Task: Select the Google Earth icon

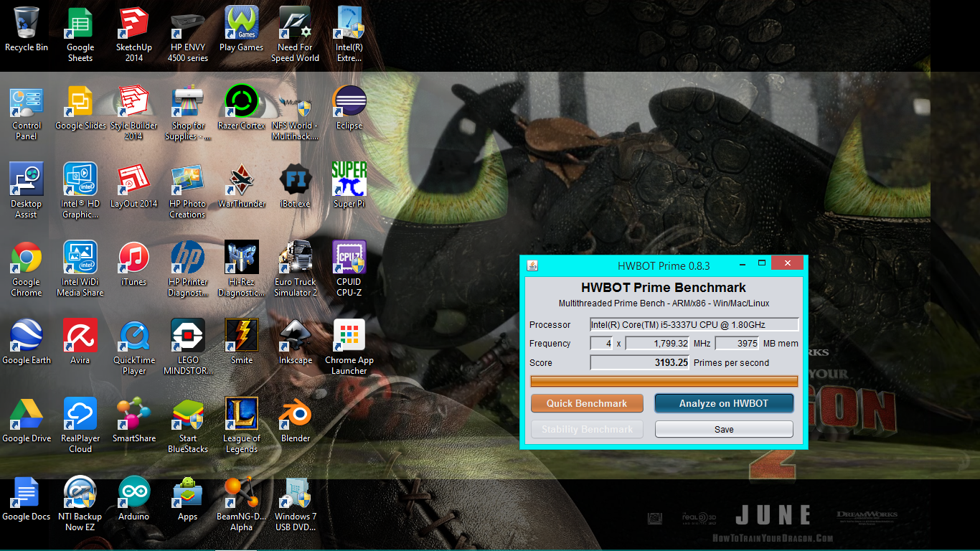Action: tap(27, 336)
